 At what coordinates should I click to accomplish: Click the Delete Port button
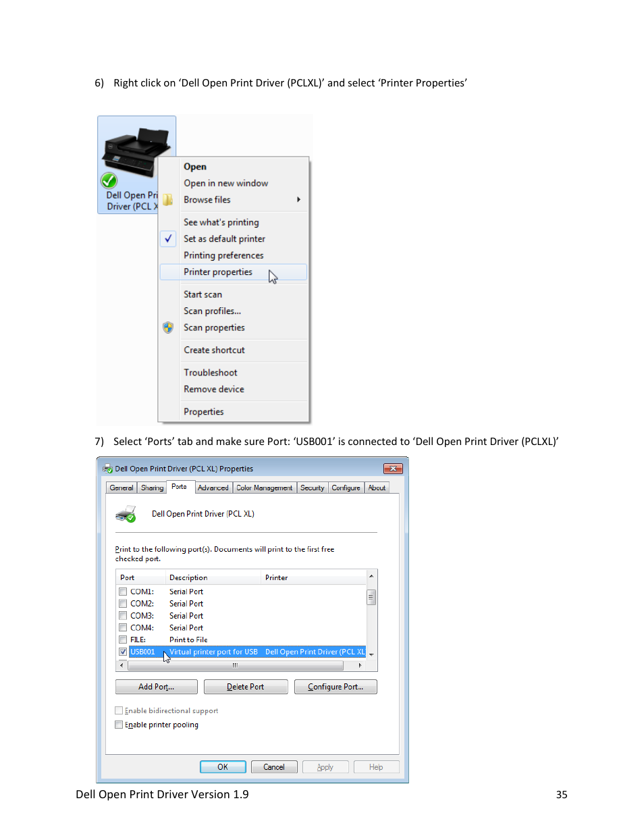[246, 687]
